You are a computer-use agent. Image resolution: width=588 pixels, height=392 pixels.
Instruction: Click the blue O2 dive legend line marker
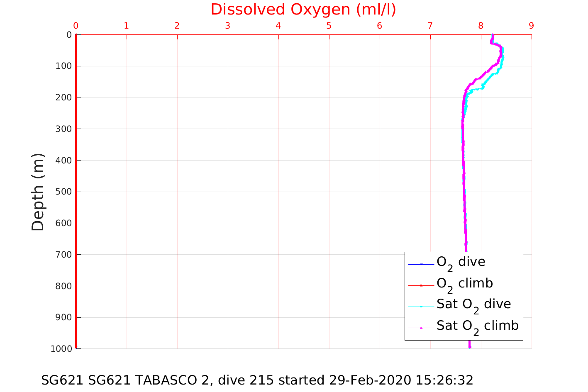click(421, 264)
